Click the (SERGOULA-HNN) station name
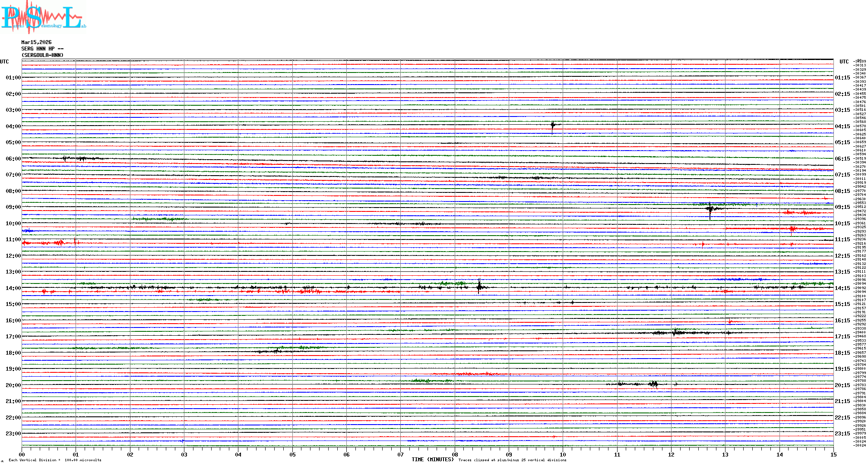The height and width of the screenshot is (466, 868). coord(42,55)
